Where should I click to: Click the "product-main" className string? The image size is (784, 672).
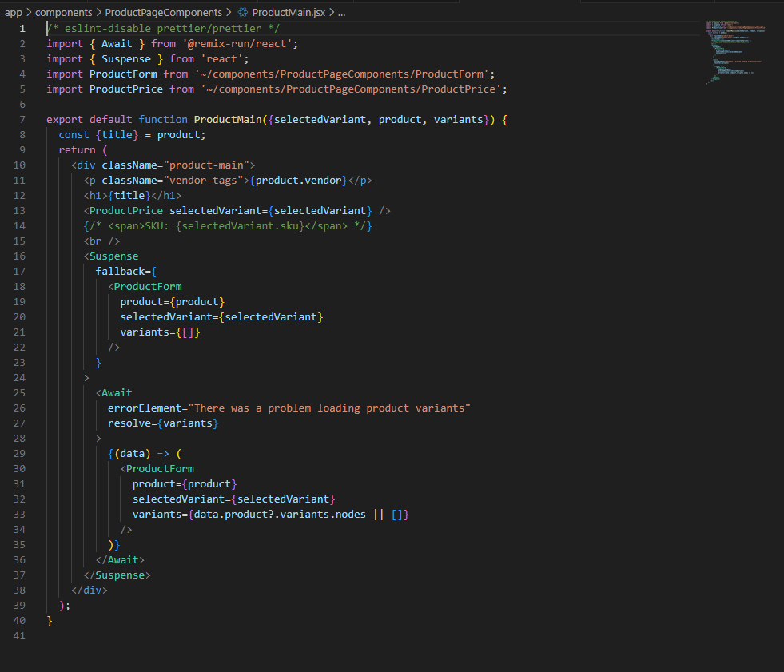(x=206, y=165)
